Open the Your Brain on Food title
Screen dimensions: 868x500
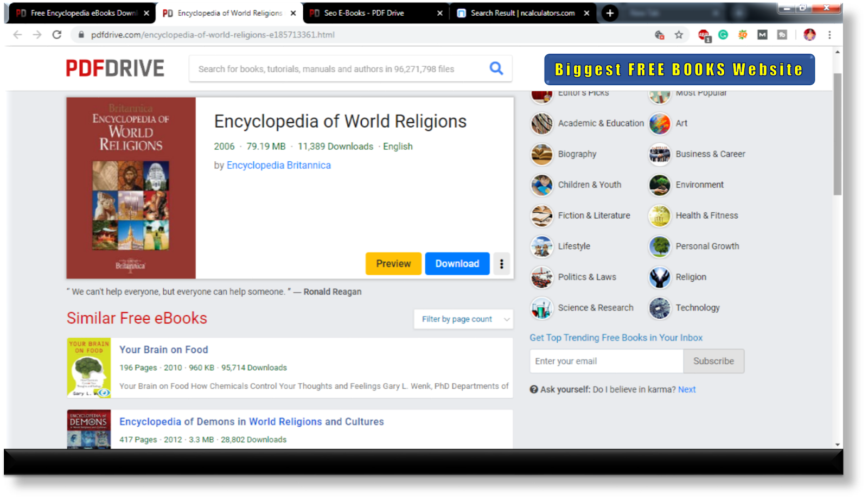163,350
